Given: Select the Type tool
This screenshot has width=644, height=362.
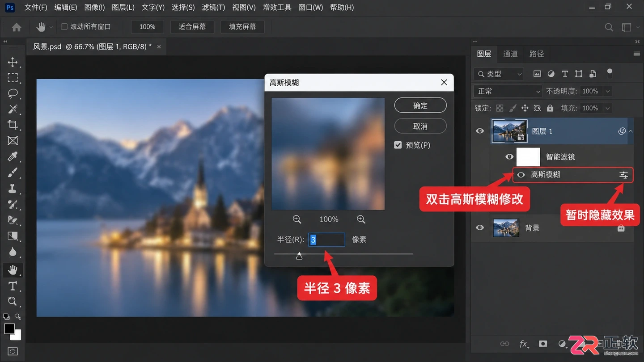Looking at the screenshot, I should click(13, 286).
